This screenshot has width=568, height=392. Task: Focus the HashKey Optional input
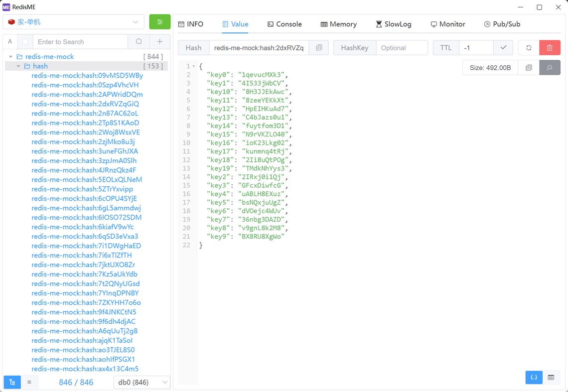tap(402, 48)
